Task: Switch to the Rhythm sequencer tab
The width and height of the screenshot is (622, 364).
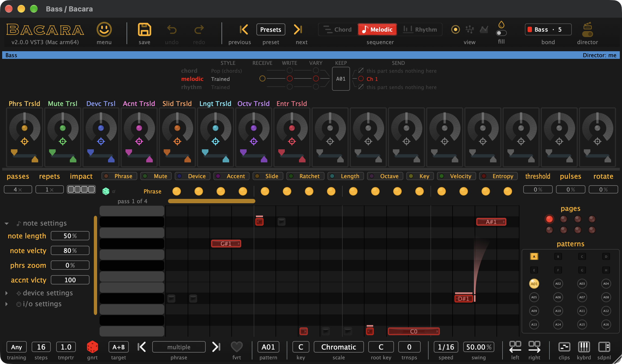Action: 420,30
